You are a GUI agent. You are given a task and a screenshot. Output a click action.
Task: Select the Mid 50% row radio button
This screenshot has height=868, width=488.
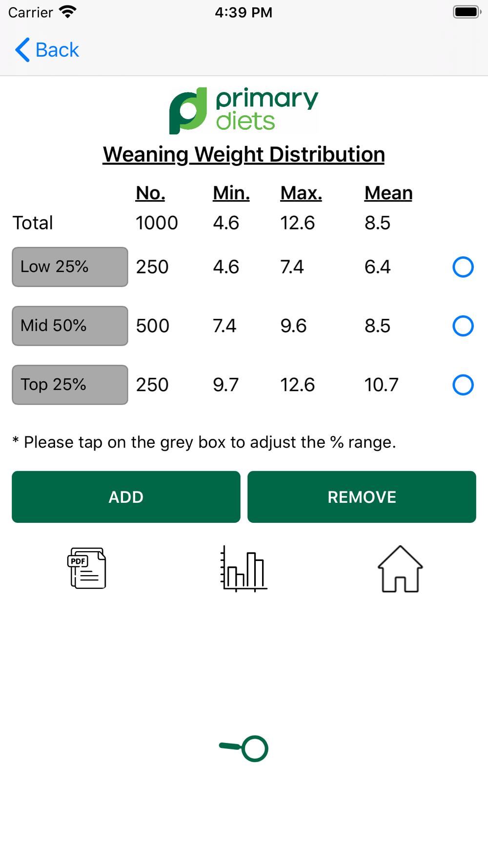click(x=463, y=326)
